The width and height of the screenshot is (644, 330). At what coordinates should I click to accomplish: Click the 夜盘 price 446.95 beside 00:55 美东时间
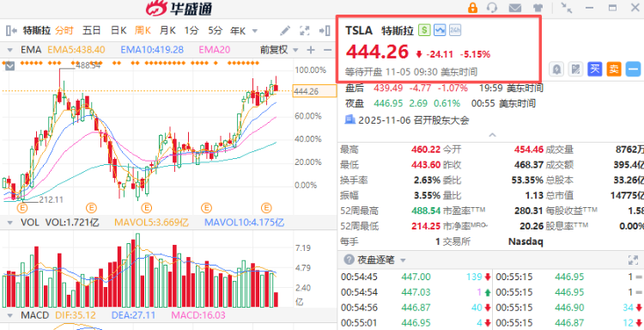388,103
